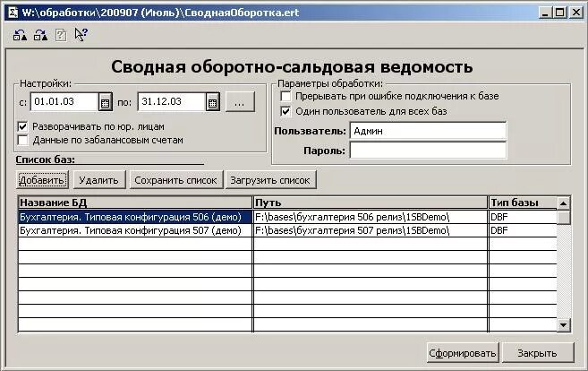Minimize the СводнаяОборотка.ert window

(x=545, y=13)
